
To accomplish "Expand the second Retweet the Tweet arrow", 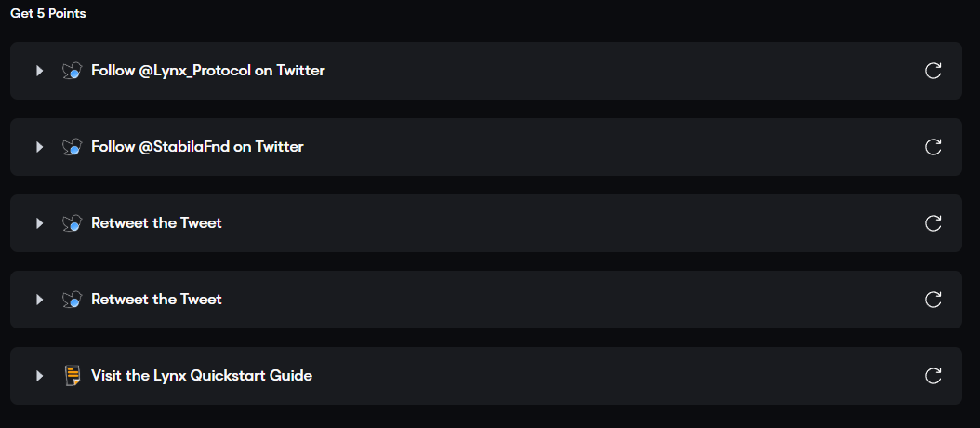I will point(39,300).
